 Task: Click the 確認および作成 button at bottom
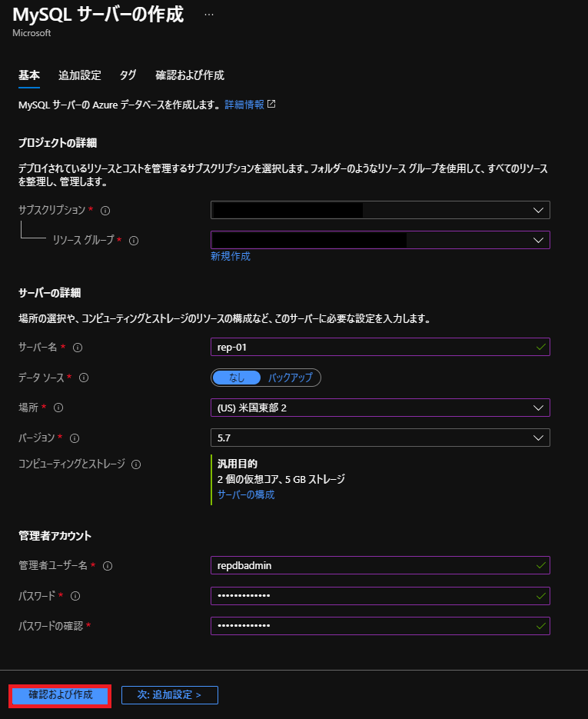click(60, 695)
